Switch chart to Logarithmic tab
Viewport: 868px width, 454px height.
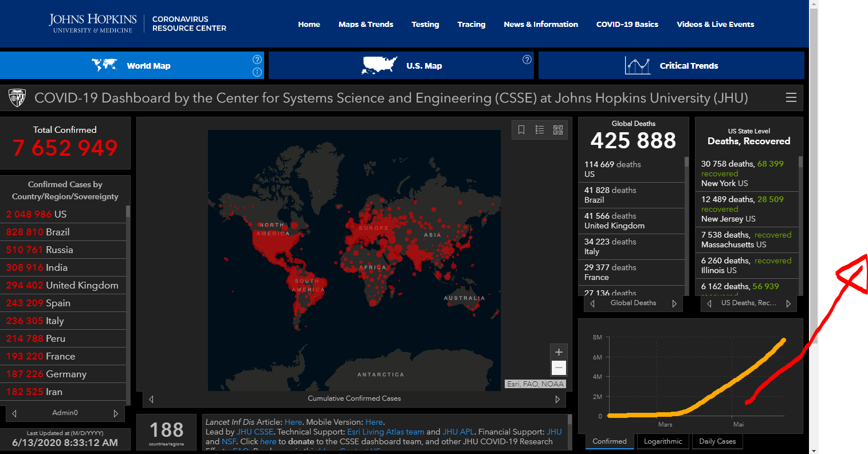tap(663, 441)
